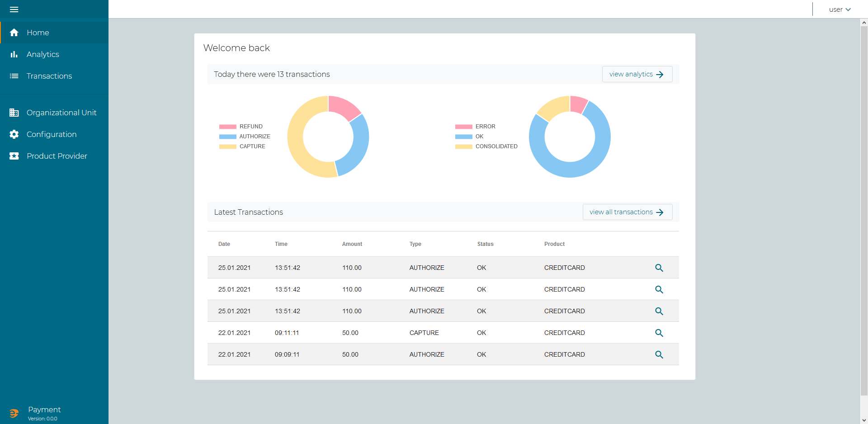The image size is (868, 424).
Task: Click the Home house icon
Action: tap(14, 33)
